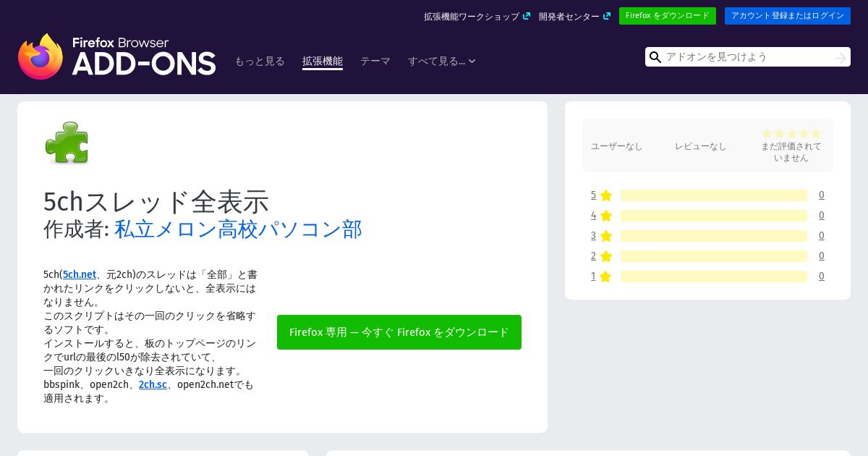Viewport: 868px width, 456px height.
Task: Click Firefox をダウンロード button in header
Action: point(668,16)
